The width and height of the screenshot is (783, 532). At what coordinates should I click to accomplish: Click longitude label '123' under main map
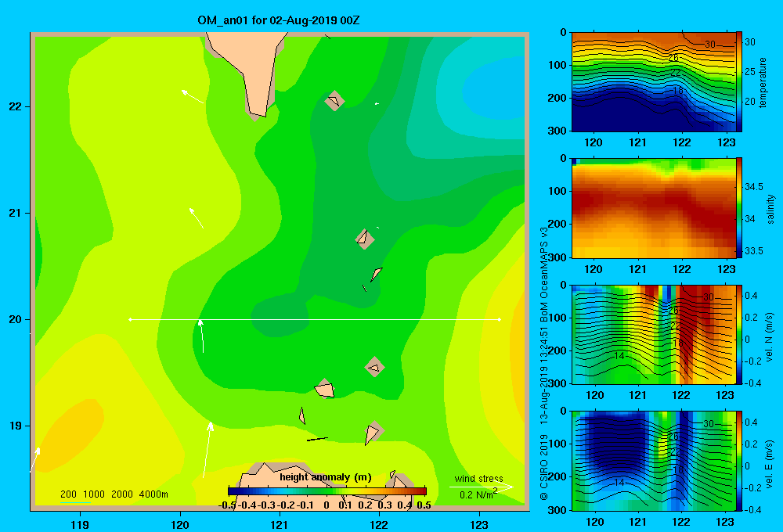(479, 524)
